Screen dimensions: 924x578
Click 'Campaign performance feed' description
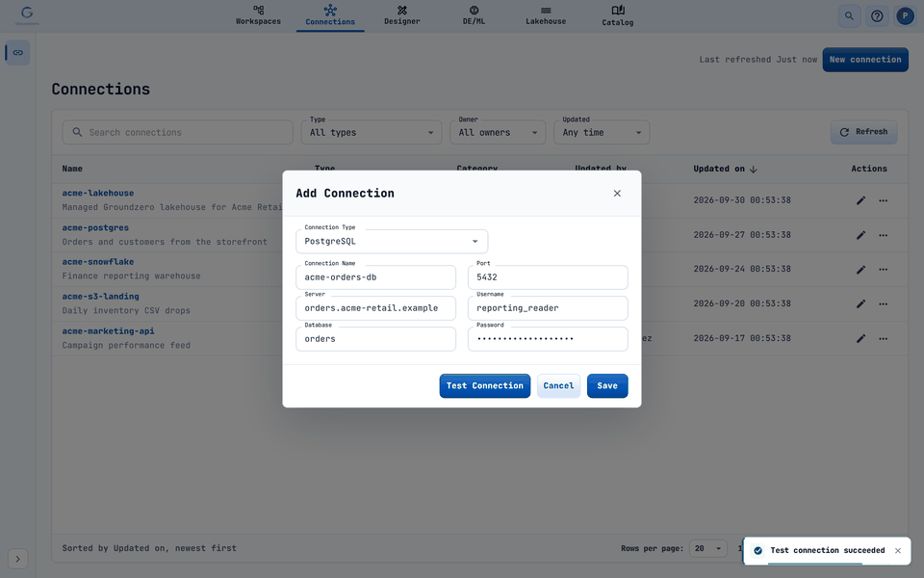[x=126, y=345]
